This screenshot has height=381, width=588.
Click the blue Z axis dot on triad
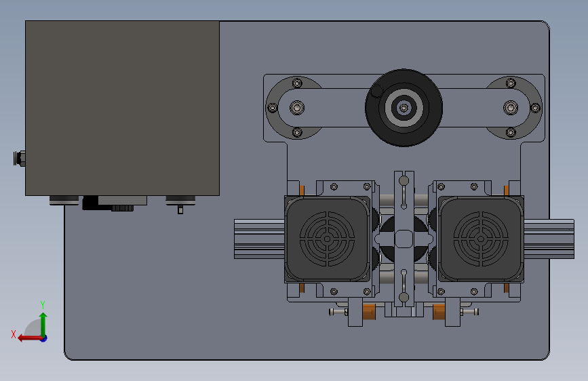coord(44,338)
